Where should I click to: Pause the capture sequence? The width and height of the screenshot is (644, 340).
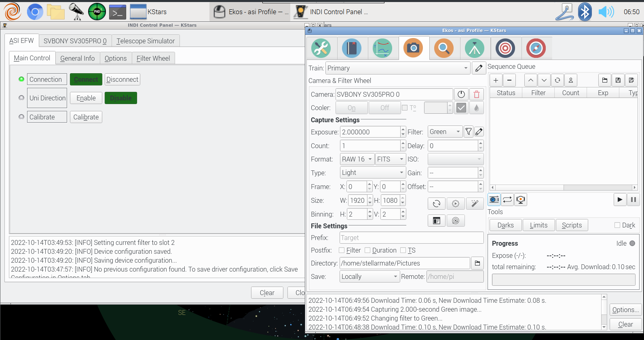(633, 200)
